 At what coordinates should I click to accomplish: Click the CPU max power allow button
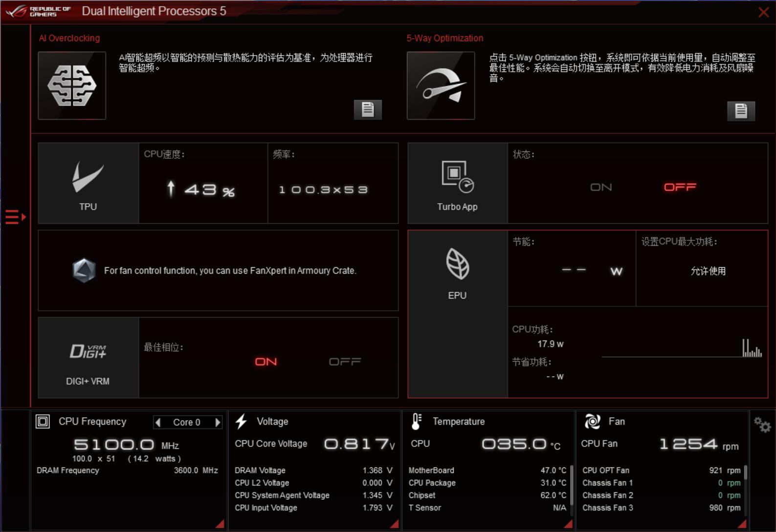(x=708, y=271)
